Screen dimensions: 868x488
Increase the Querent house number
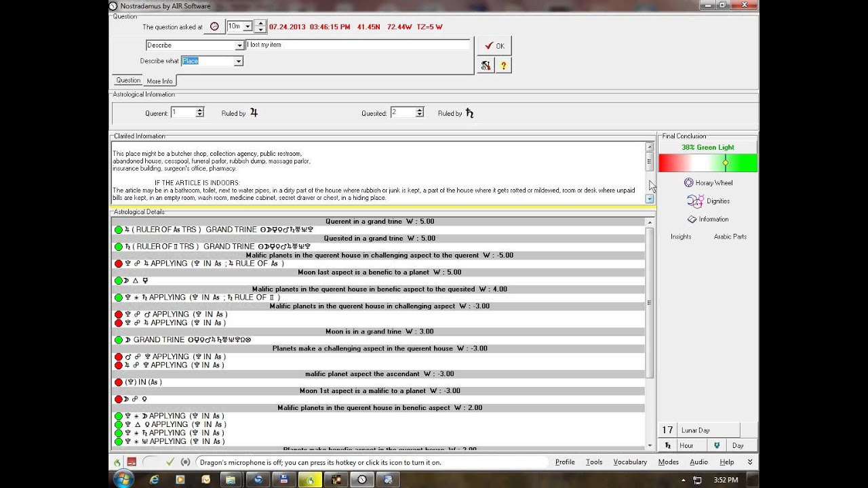pyautogui.click(x=200, y=110)
